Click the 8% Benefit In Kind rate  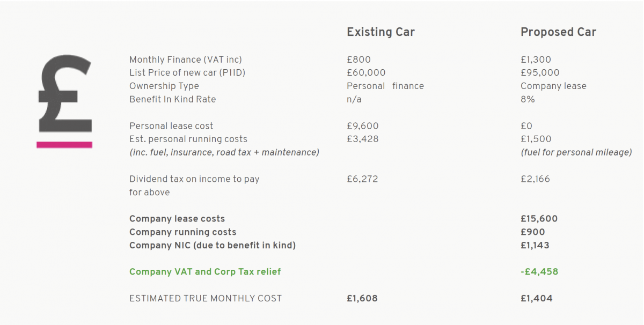point(528,99)
